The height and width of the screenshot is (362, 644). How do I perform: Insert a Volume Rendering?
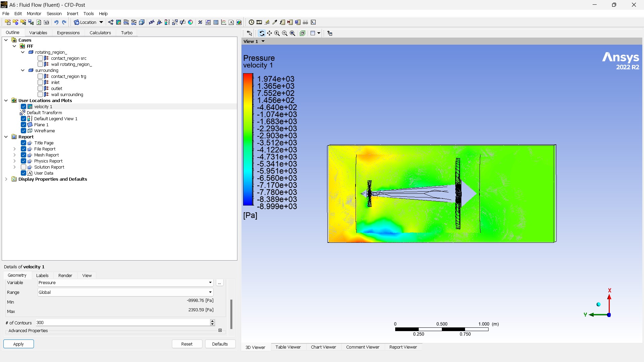(142, 22)
